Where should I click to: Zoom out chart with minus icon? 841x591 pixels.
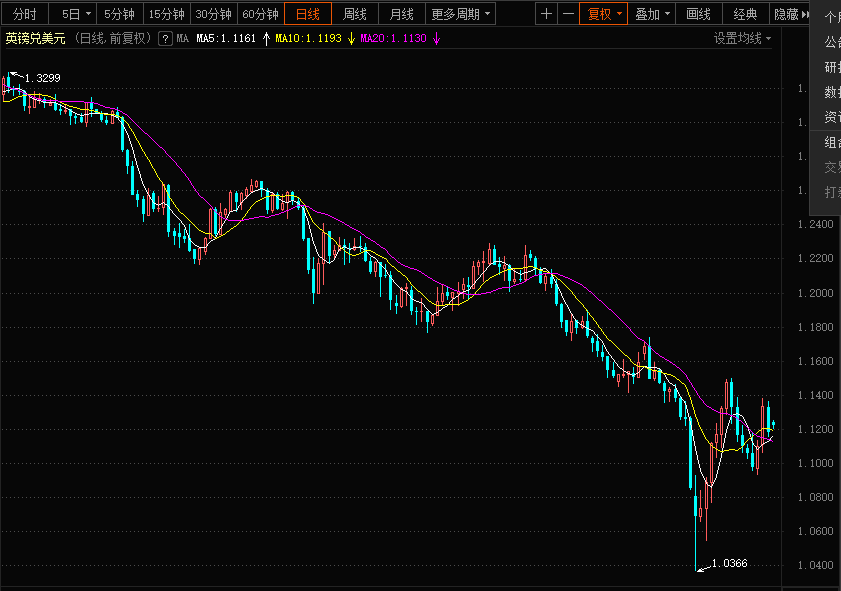tap(569, 14)
